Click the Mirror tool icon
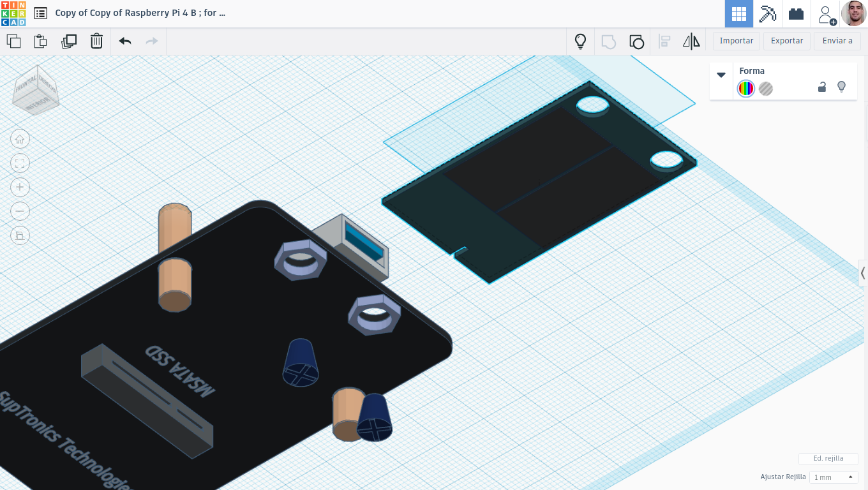Viewport: 868px width, 490px height. 691,41
